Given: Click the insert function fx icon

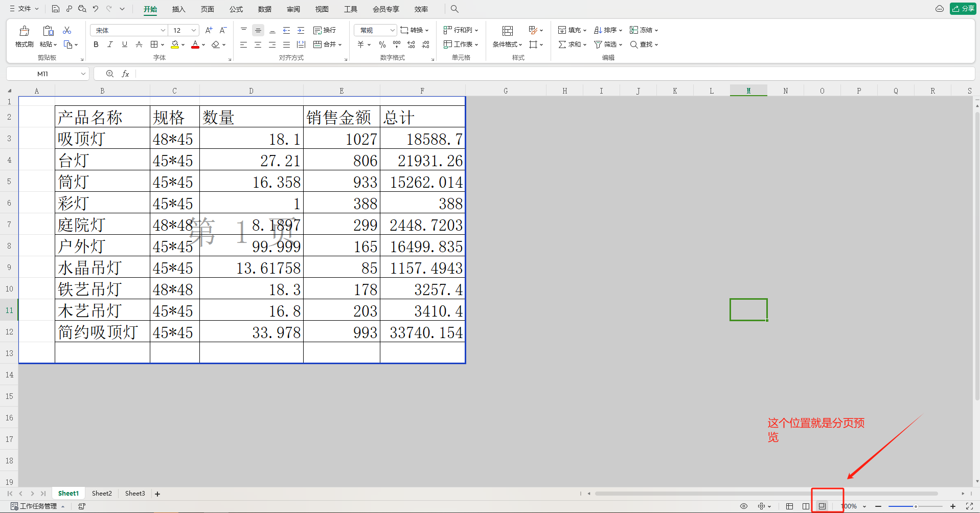Looking at the screenshot, I should tap(125, 74).
